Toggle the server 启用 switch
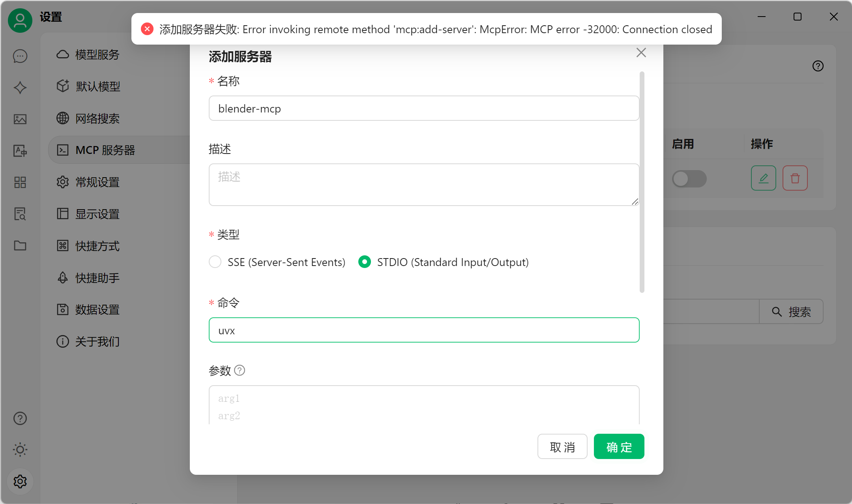Screen dimensions: 852x504 point(689,179)
